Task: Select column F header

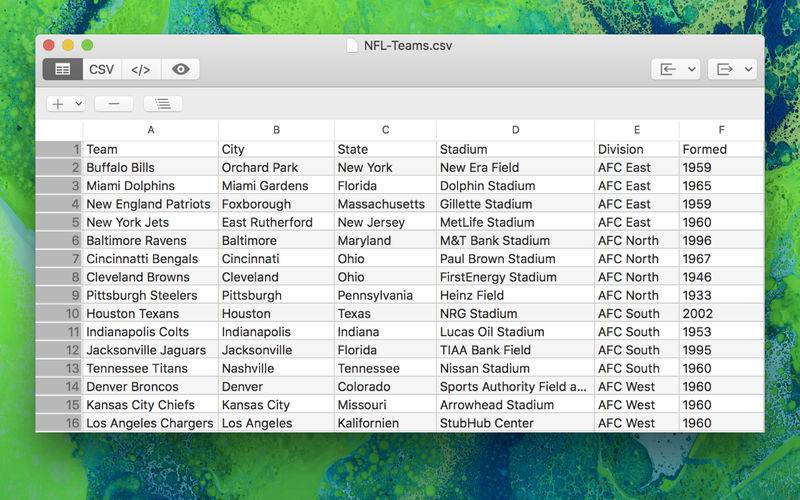Action: (x=721, y=130)
